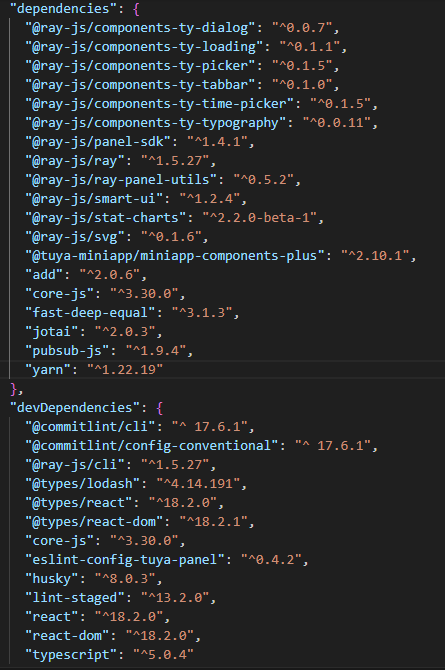
Task: Collapse the dependencies opening brace
Action: (136, 9)
